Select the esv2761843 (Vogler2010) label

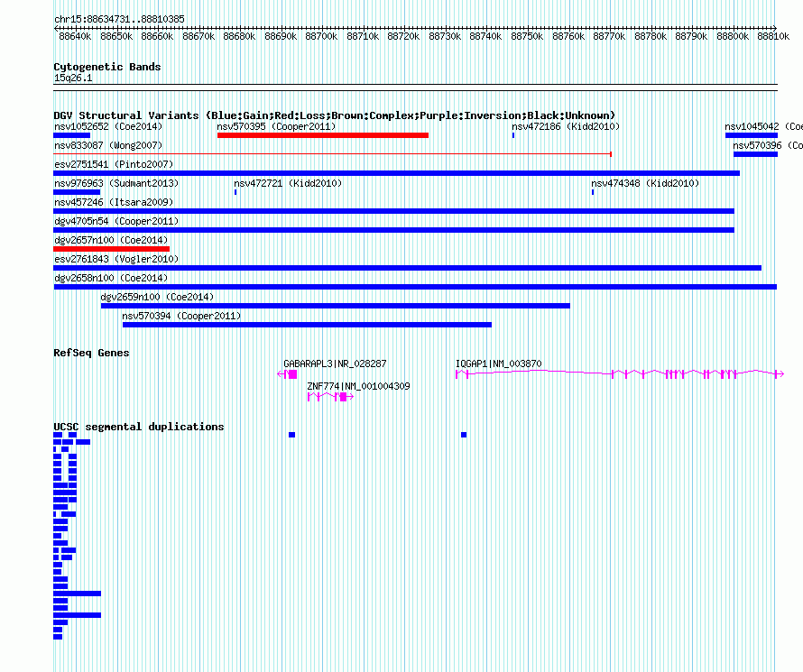pos(116,259)
